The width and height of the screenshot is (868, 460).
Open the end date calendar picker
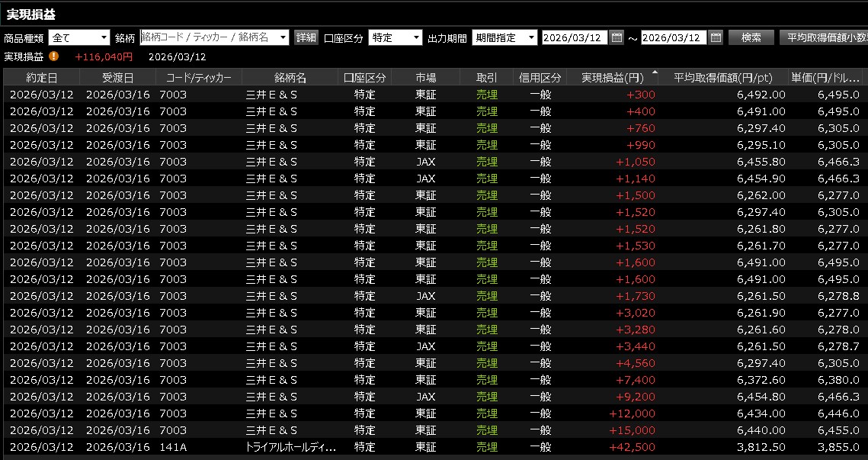tap(716, 37)
